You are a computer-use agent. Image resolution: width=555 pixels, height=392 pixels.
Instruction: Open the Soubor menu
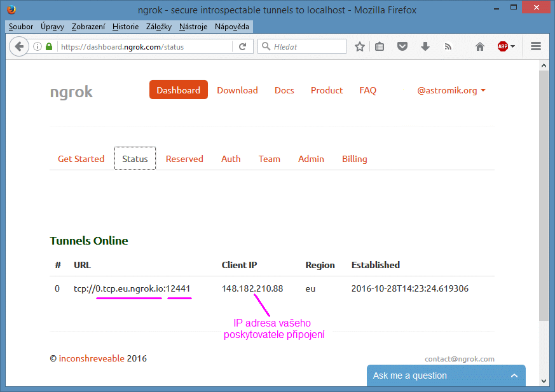(x=21, y=27)
